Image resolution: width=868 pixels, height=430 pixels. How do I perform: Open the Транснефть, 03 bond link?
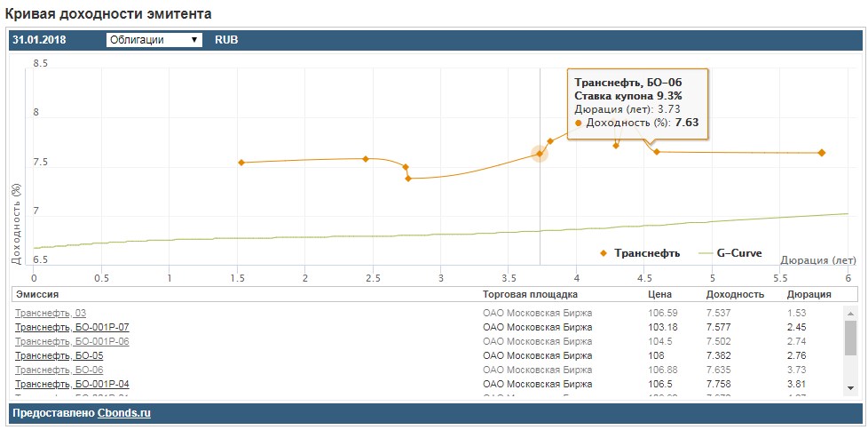(x=51, y=313)
